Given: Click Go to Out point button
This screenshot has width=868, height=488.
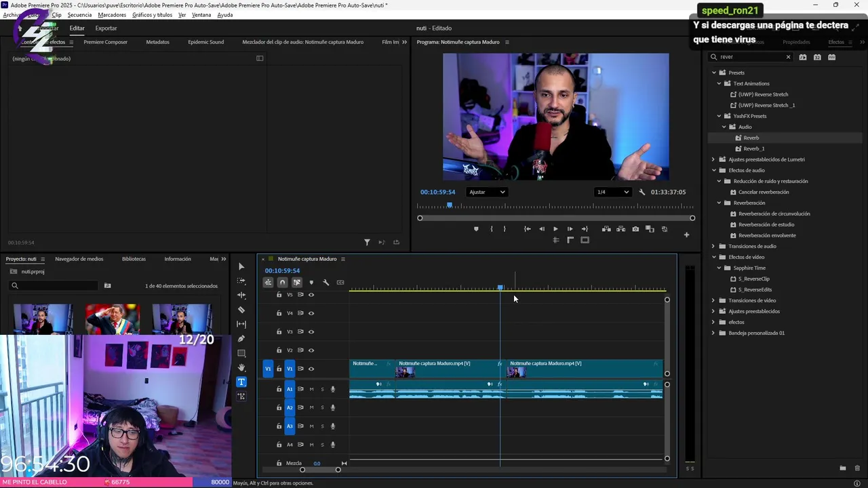Looking at the screenshot, I should pos(585,229).
